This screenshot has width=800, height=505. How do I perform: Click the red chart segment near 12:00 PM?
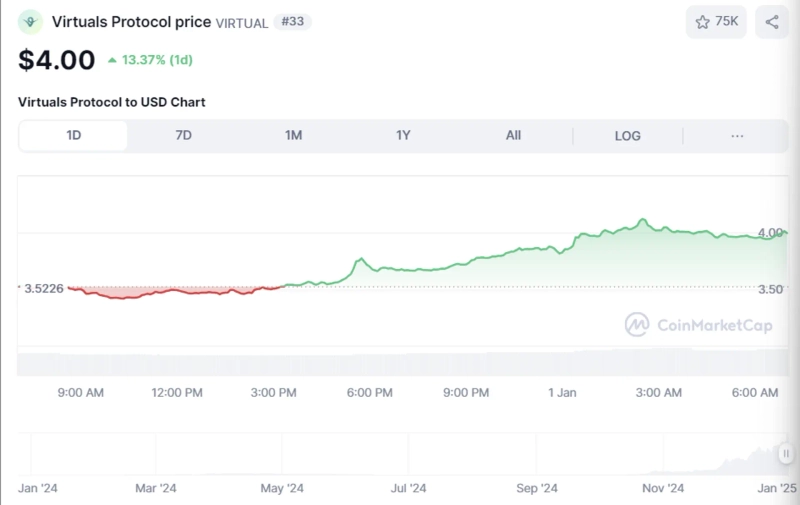(177, 291)
